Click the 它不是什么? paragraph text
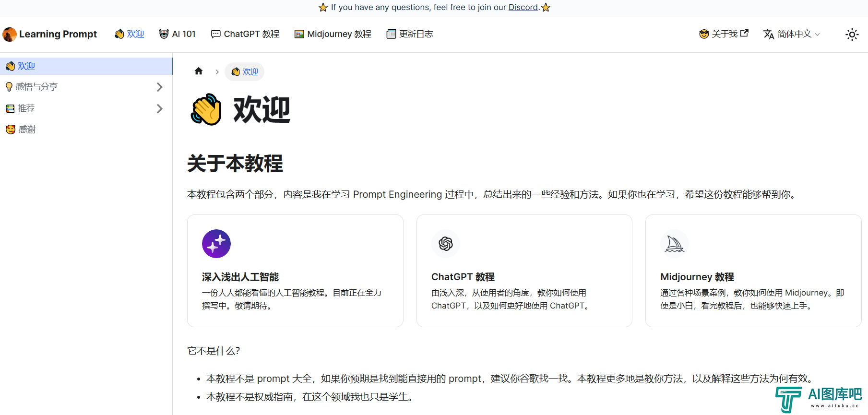Viewport: 868px width, 415px height. coord(214,351)
